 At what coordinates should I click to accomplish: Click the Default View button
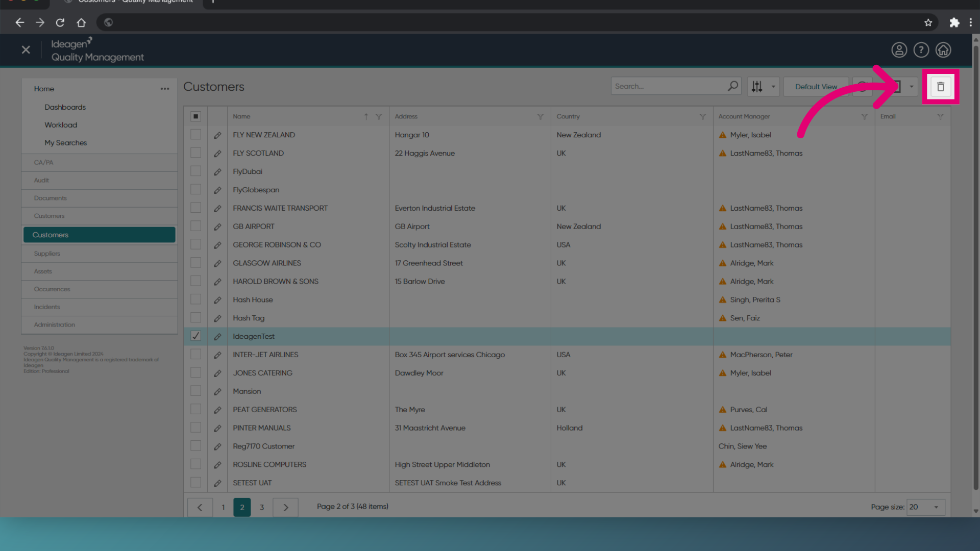(816, 87)
